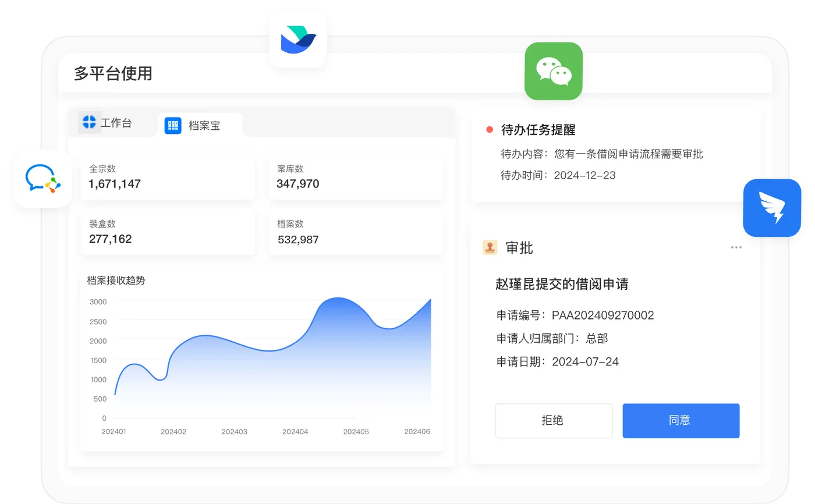Viewport: 815px width, 504px height.
Task: Click the green WeChat icon
Action: [x=554, y=71]
